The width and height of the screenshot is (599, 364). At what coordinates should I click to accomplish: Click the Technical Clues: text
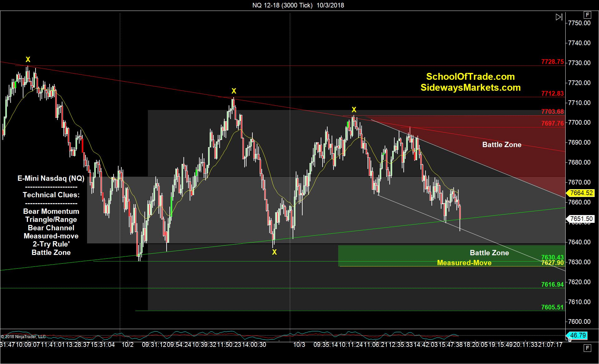point(51,195)
